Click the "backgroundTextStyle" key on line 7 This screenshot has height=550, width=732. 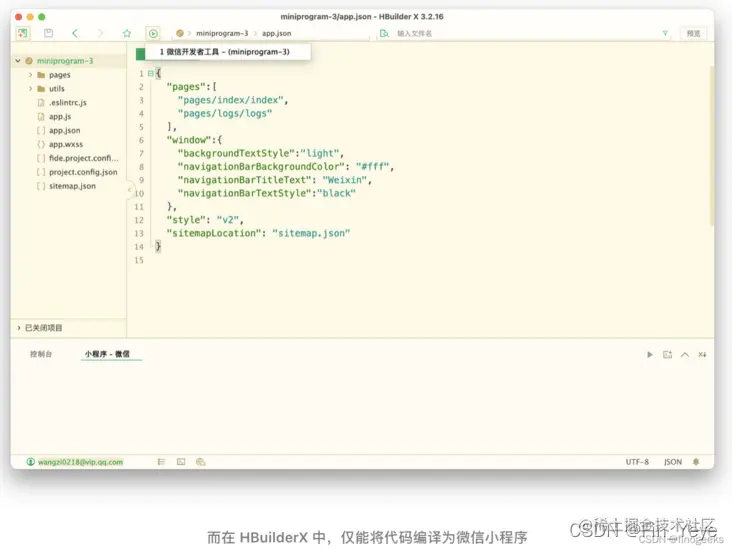tap(236, 154)
